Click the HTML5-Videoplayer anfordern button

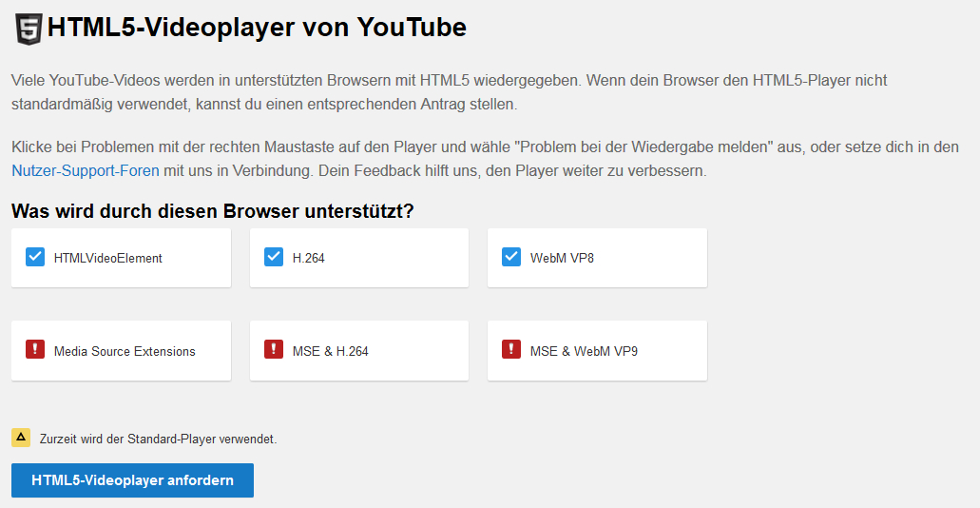132,480
